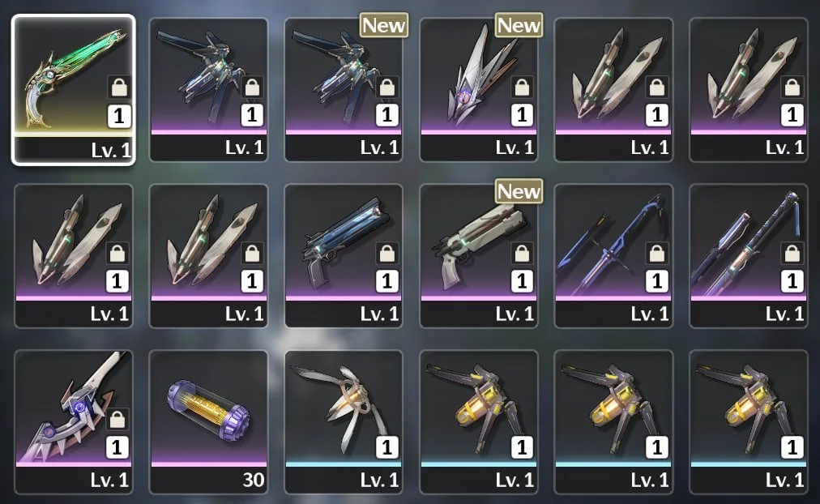Toggle lock icon on the blue pistol
The image size is (820, 504).
387,253
